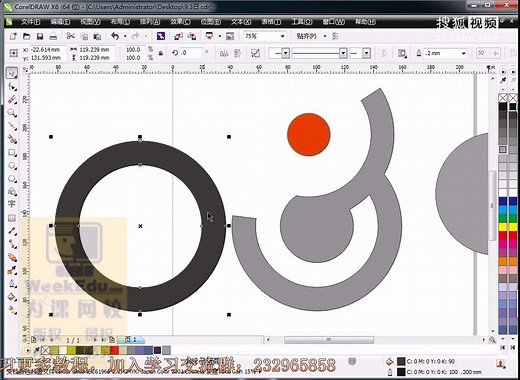Select the Basic Shapes tool
The width and height of the screenshot is (520, 380).
tap(12, 191)
